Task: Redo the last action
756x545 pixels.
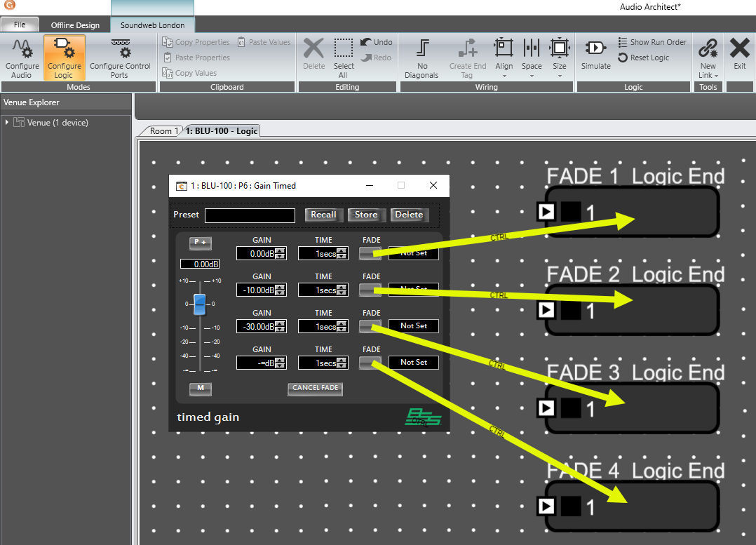Action: pos(376,58)
